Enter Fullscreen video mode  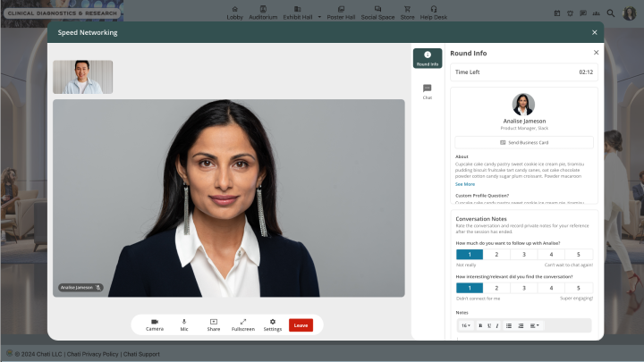(x=243, y=325)
